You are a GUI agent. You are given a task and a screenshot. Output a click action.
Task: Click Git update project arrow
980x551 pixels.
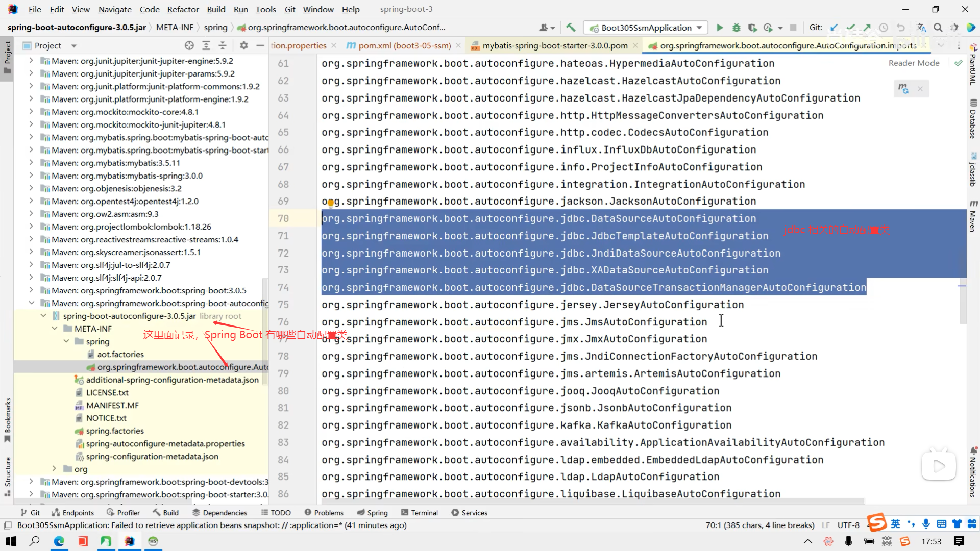834,28
